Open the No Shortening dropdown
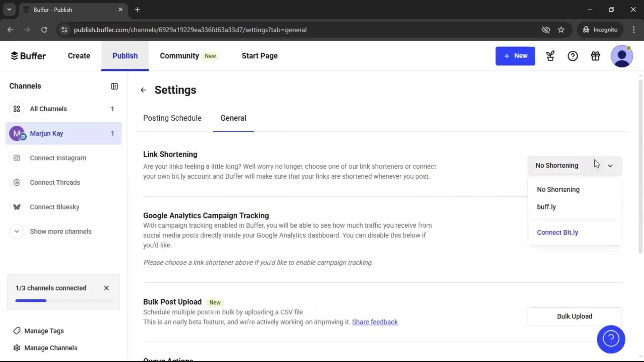The height and width of the screenshot is (362, 644). click(574, 165)
